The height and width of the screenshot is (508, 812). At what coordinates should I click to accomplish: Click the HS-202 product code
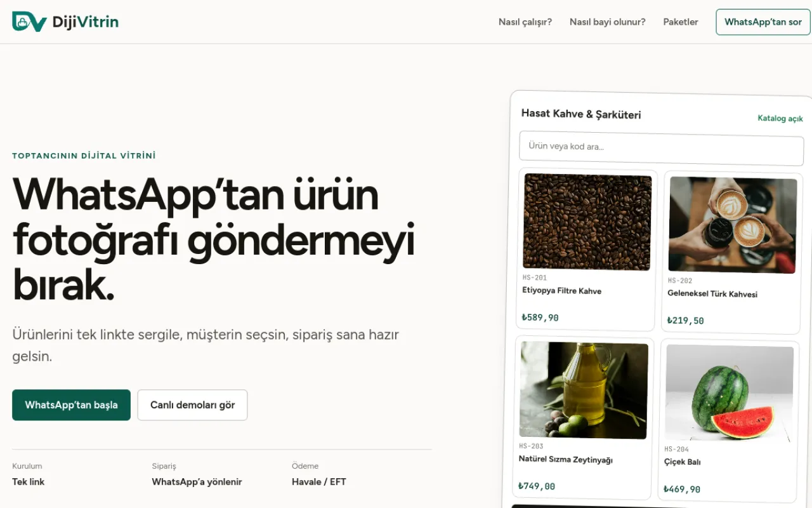coord(680,281)
